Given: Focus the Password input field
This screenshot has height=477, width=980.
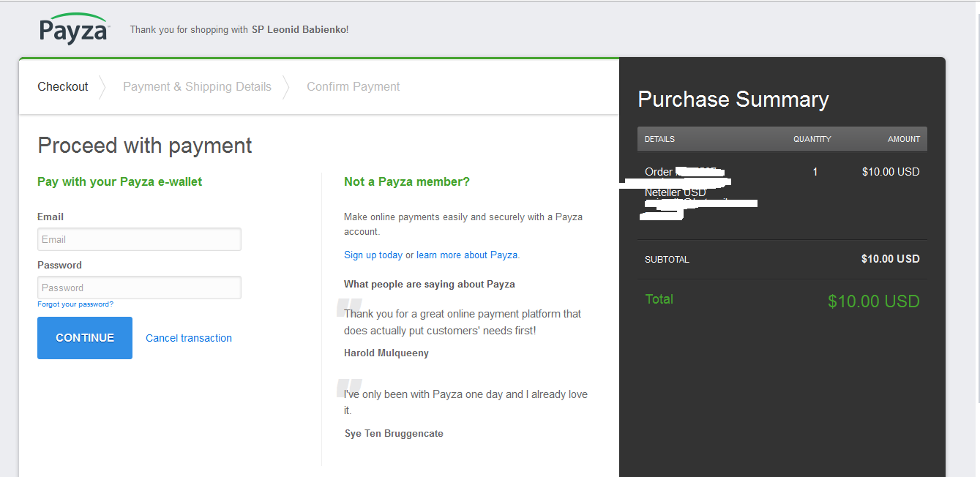Looking at the screenshot, I should [x=139, y=288].
